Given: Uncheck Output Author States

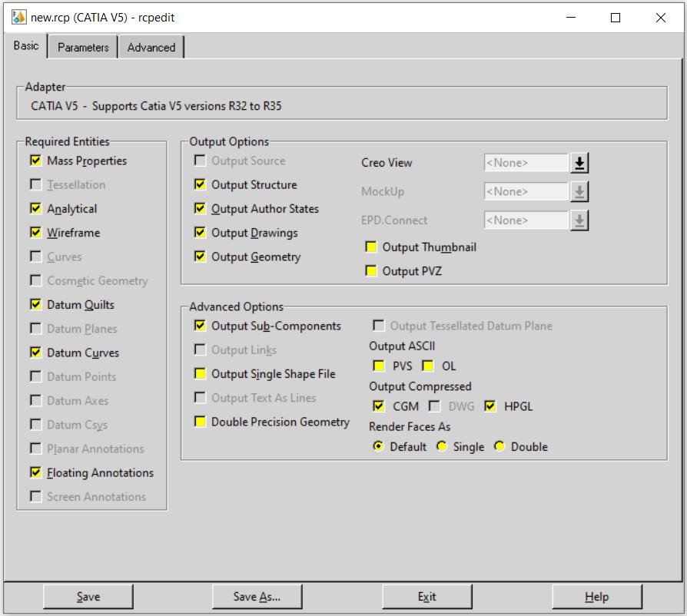Looking at the screenshot, I should (200, 208).
